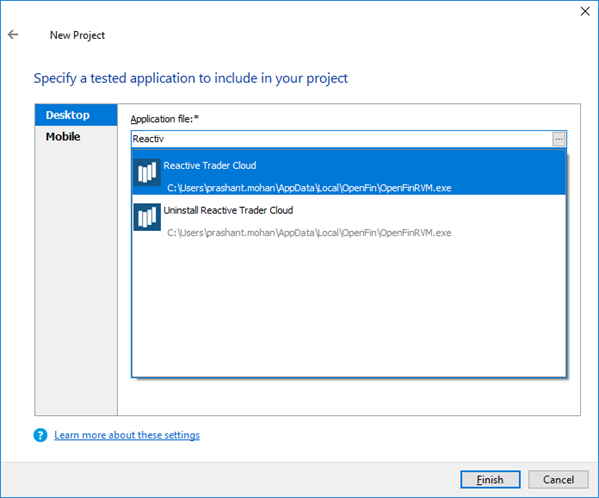Browse for application file with ellipsis button
This screenshot has width=599, height=498.
pyautogui.click(x=559, y=139)
